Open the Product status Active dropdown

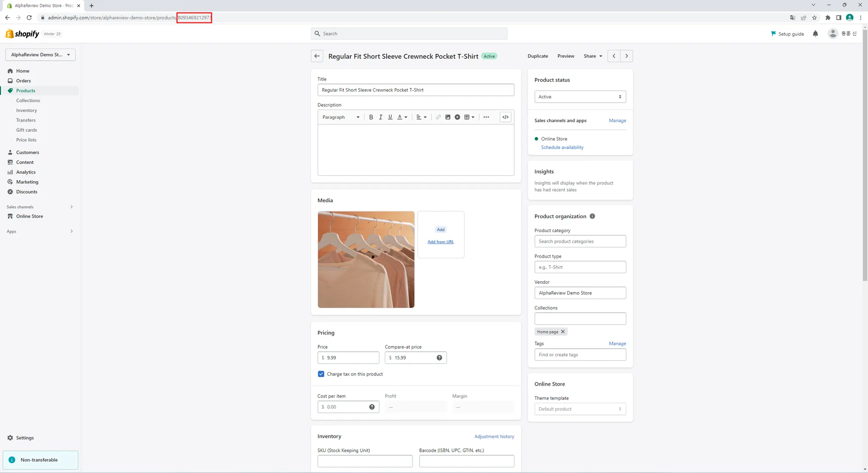[580, 97]
